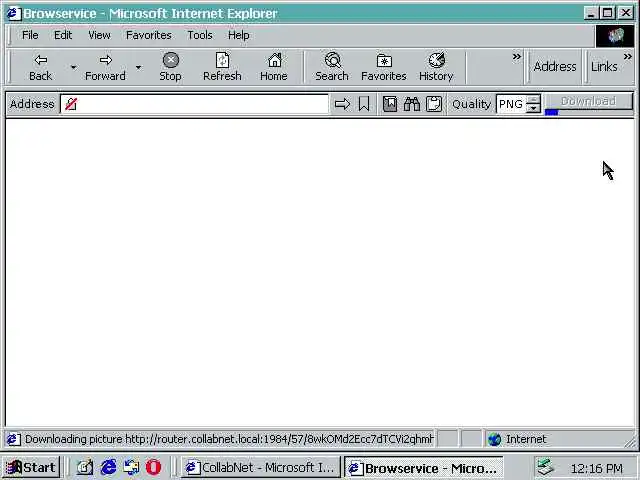Open the File menu
This screenshot has width=640, height=480.
tap(30, 36)
